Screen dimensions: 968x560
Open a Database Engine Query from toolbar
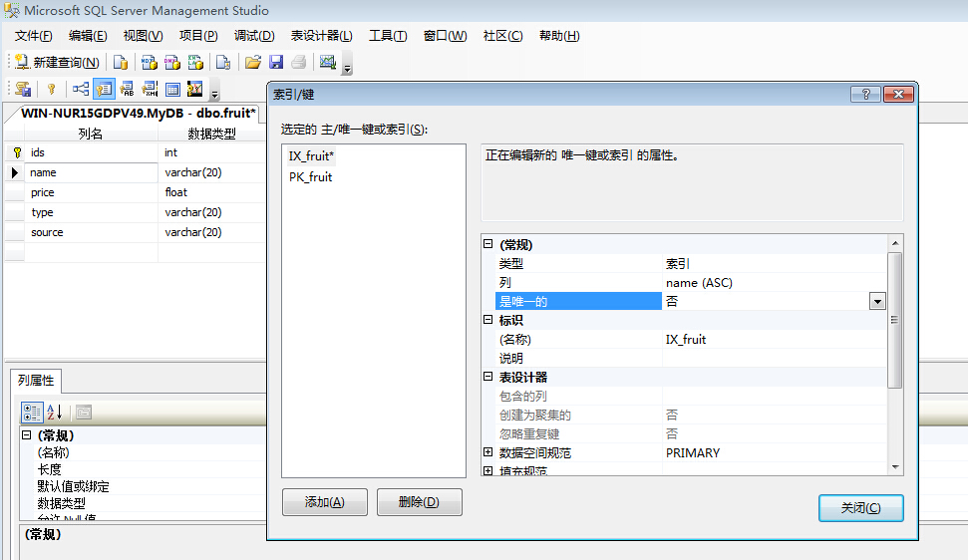tap(121, 62)
